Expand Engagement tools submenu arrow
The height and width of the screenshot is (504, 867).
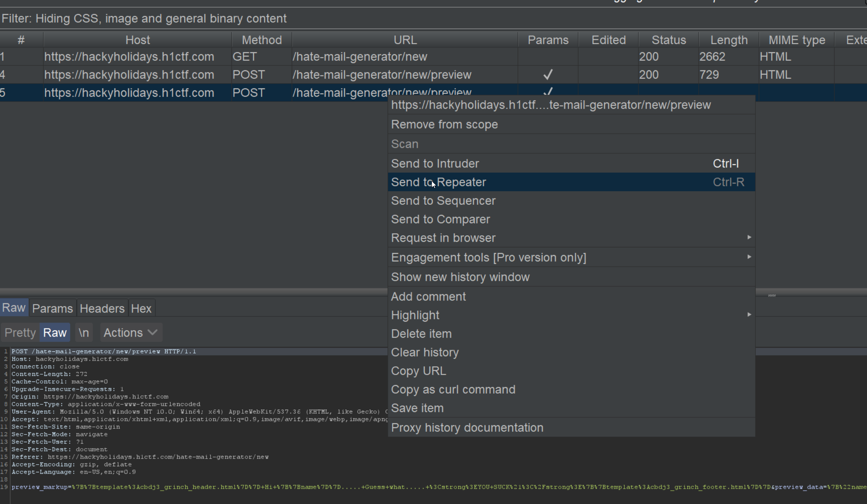coord(749,257)
